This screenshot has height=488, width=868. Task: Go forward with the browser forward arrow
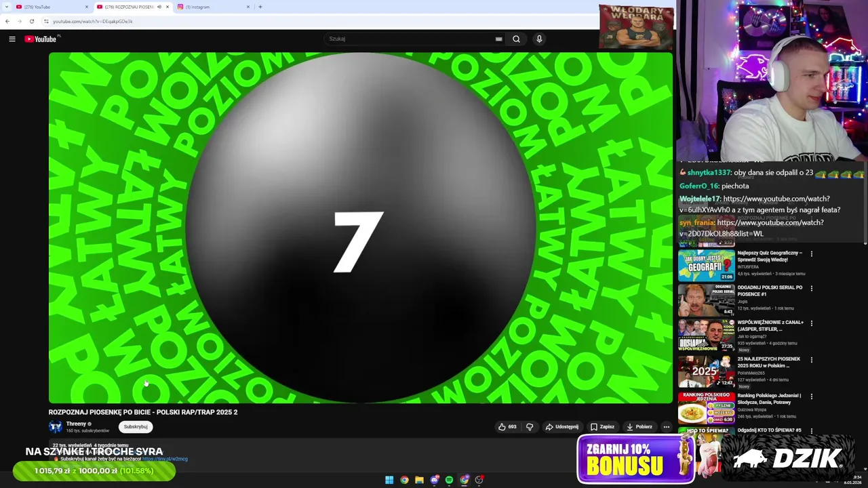coord(19,21)
